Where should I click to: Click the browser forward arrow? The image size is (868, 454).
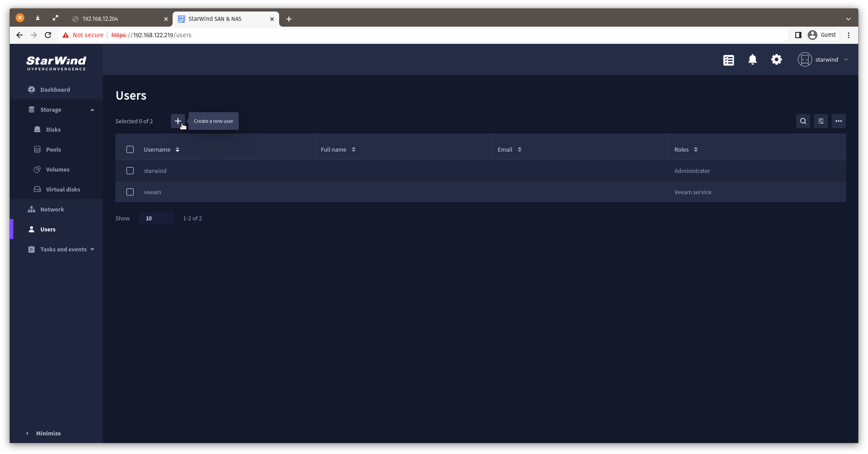[34, 35]
